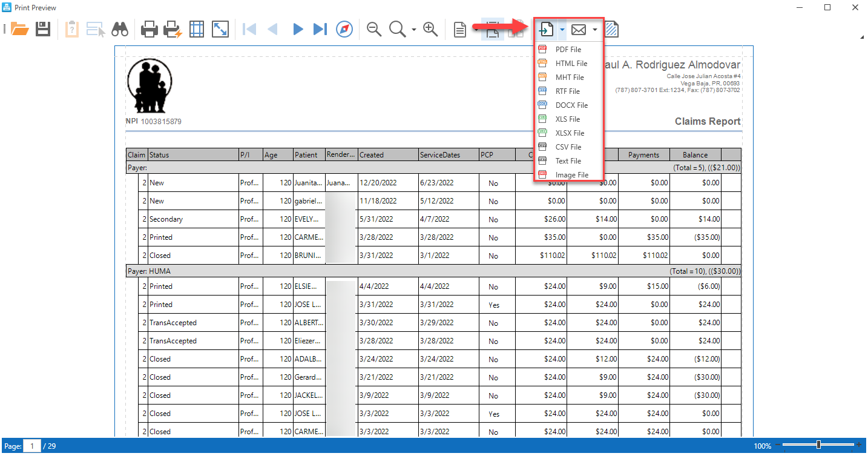Click the 100% zoom label

(x=763, y=446)
